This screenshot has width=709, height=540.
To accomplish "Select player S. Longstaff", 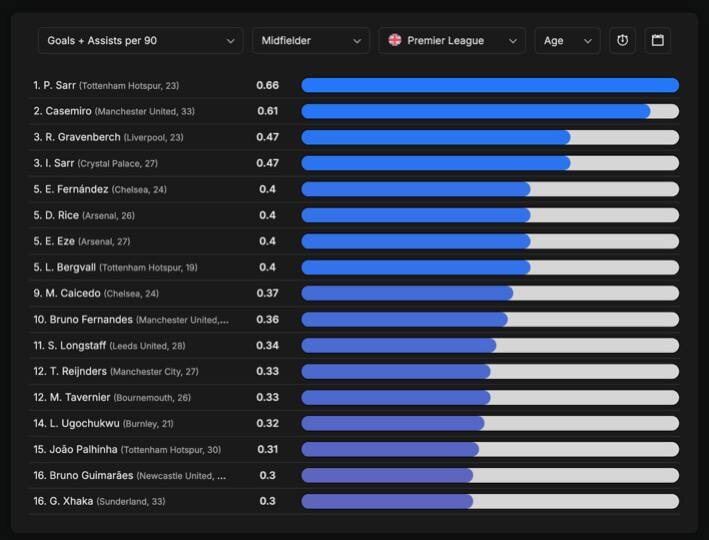I will pyautogui.click(x=109, y=346).
